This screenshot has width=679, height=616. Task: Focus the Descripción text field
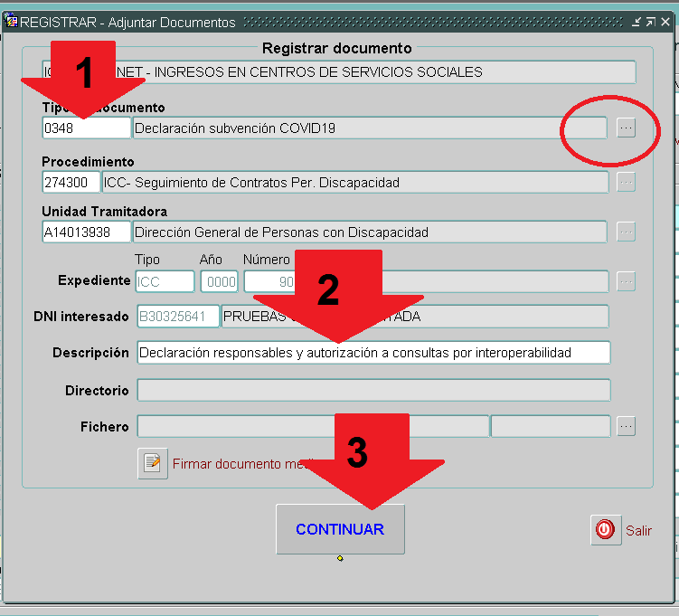click(373, 353)
